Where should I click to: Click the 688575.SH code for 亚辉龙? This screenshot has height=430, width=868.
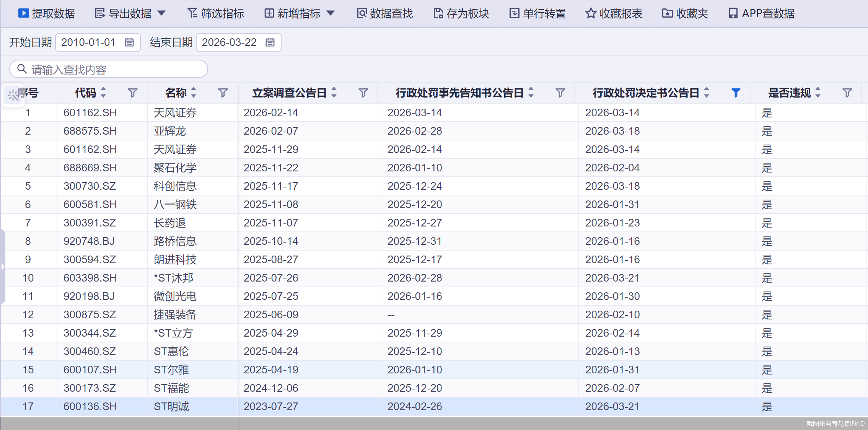90,131
